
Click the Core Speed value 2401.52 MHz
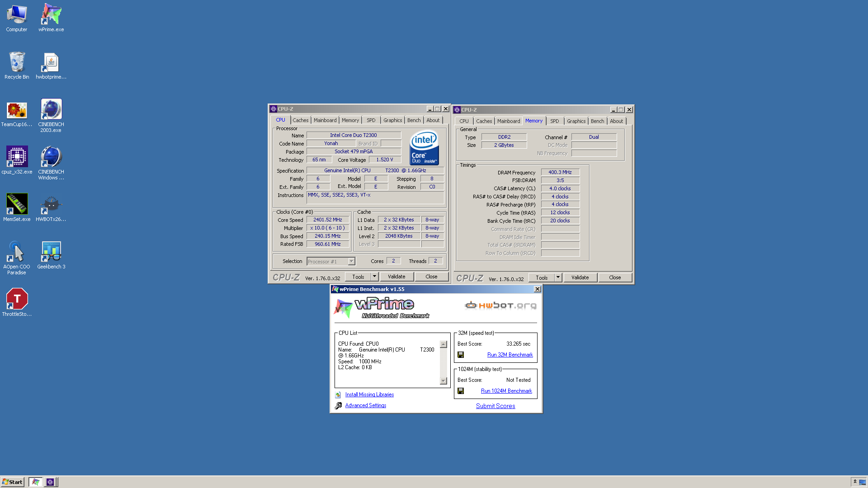pos(328,220)
